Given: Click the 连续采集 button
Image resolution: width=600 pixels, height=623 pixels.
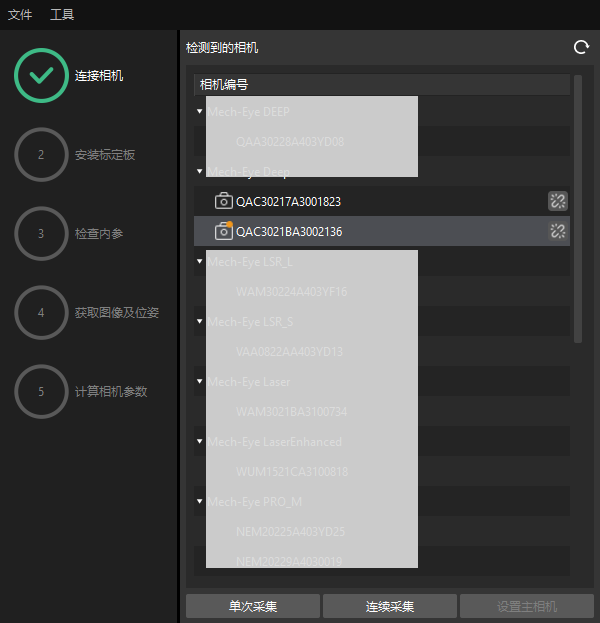Looking at the screenshot, I should [390, 606].
